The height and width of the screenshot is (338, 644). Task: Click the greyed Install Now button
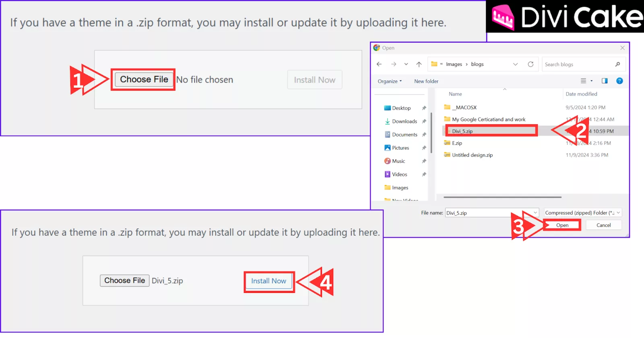pos(314,80)
